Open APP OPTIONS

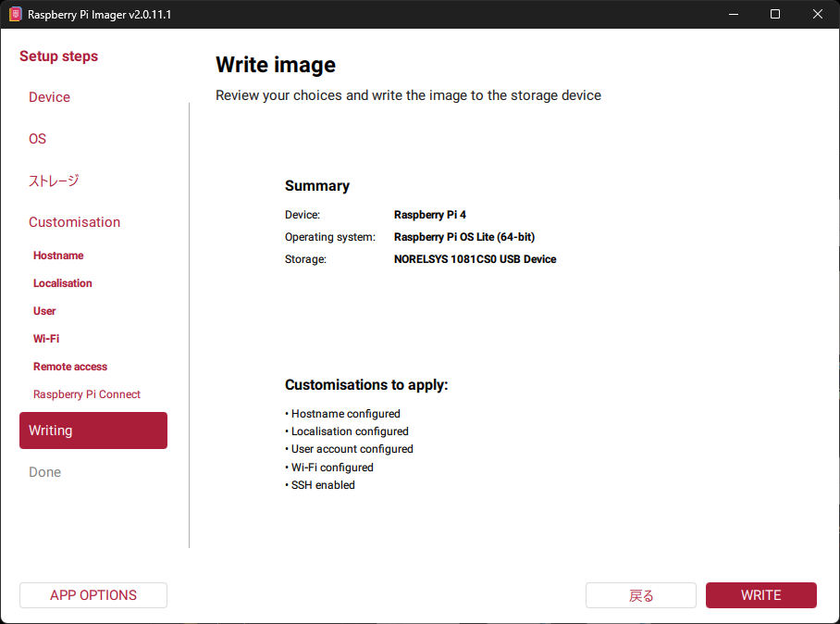pos(93,595)
